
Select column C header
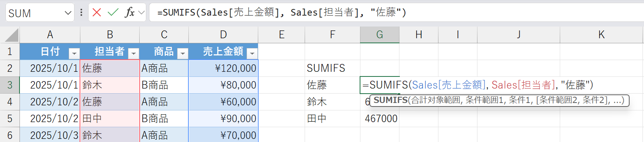164,35
